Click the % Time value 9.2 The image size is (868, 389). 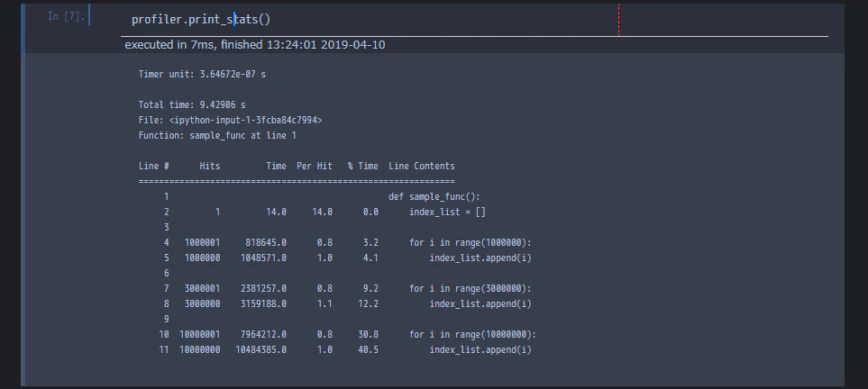coord(370,289)
